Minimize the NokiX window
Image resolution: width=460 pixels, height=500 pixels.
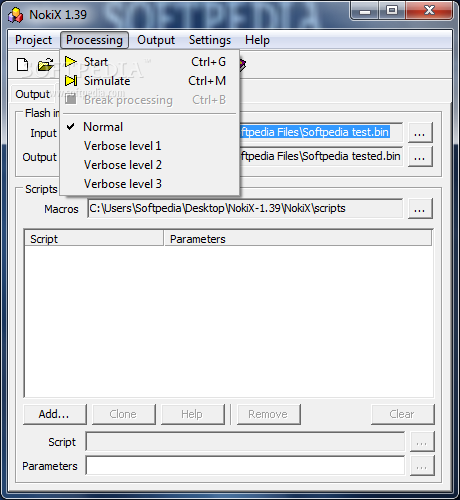pyautogui.click(x=365, y=11)
